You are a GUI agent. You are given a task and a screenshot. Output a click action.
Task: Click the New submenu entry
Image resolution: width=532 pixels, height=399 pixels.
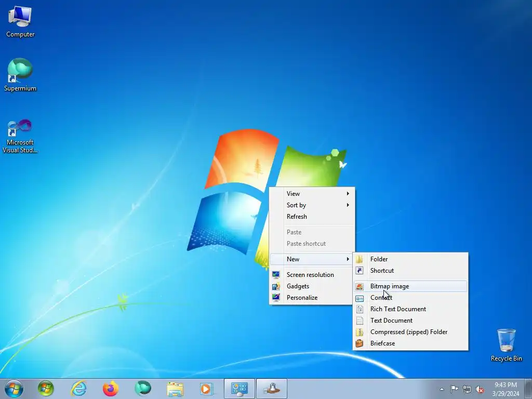pos(312,259)
